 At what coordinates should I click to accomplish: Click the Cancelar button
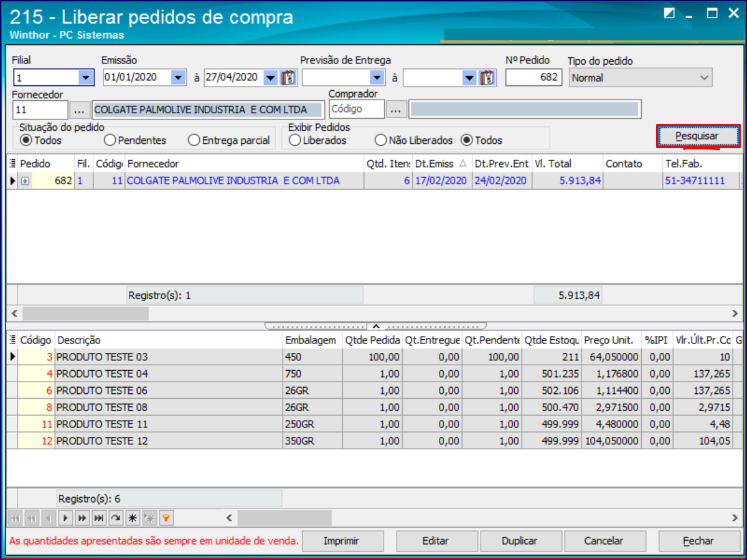(x=604, y=541)
